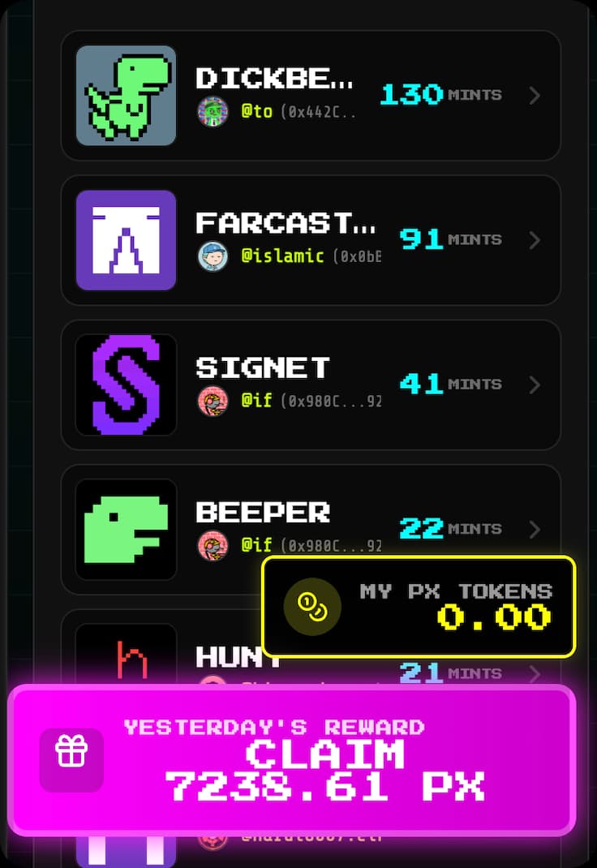The height and width of the screenshot is (868, 597).
Task: Open the green dinosaur DICKBE... thumbnail
Action: 127,95
